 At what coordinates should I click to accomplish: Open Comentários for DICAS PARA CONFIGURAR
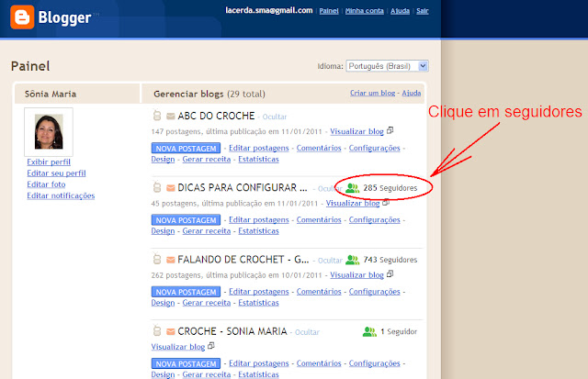click(319, 220)
